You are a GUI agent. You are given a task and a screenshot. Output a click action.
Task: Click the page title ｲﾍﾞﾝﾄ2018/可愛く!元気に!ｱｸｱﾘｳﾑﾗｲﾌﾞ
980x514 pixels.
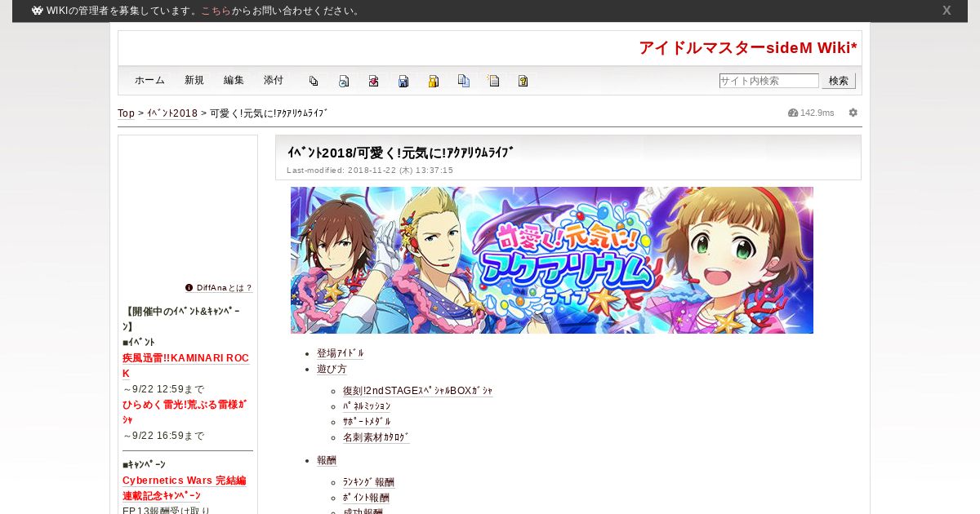[400, 153]
